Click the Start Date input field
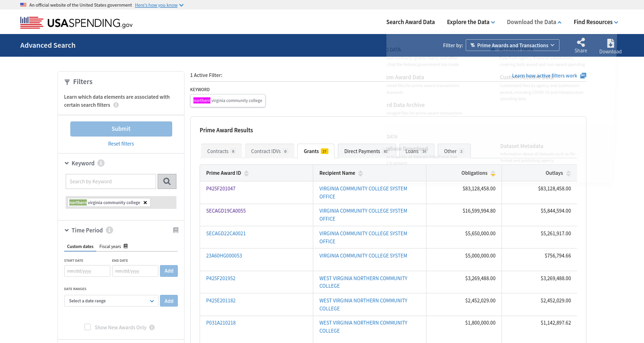Screen dimensions: 644x343 point(87,271)
